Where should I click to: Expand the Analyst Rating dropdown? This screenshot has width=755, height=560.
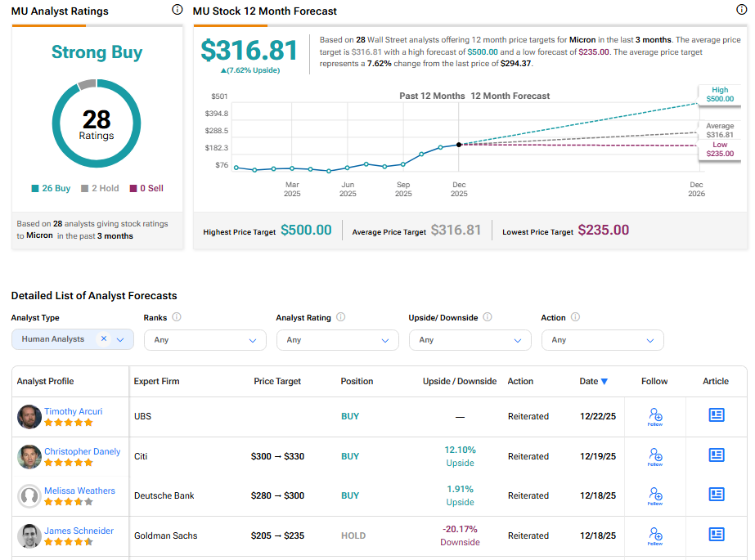337,340
